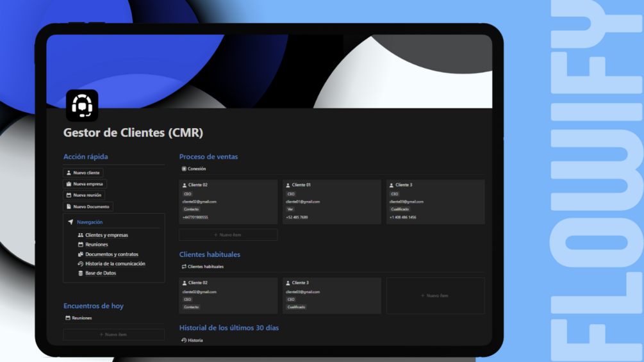Viewport: 644px width, 362px height.
Task: Click the documents icon beside Documentos y contratos
Action: [81, 254]
